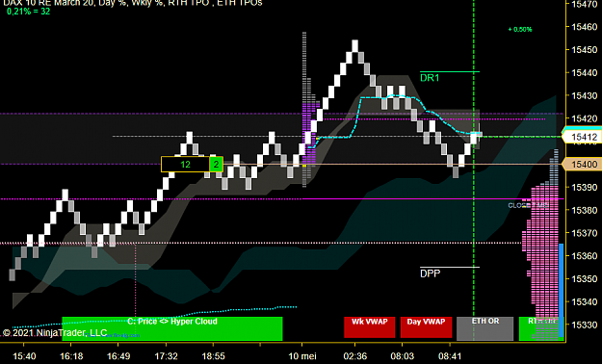Click the 15420 price axis label
Screen dimensions: 602x364
click(x=585, y=118)
